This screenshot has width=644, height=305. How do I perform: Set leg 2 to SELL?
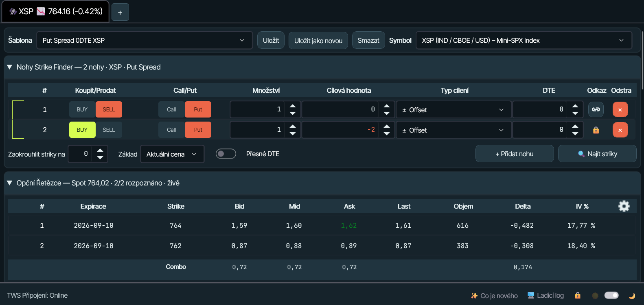(x=109, y=130)
